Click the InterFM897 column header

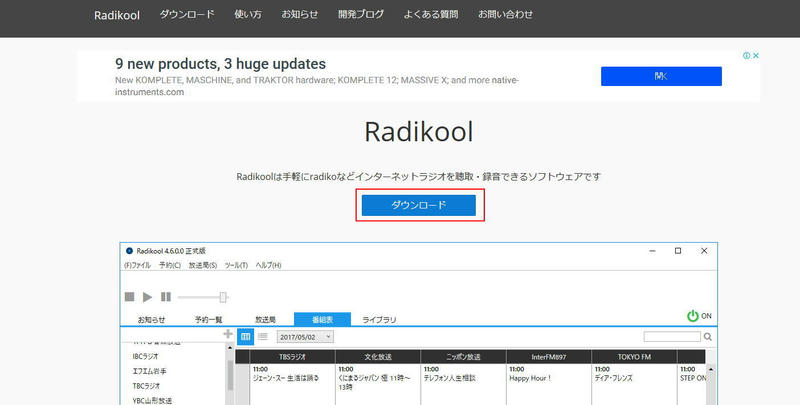tap(548, 357)
